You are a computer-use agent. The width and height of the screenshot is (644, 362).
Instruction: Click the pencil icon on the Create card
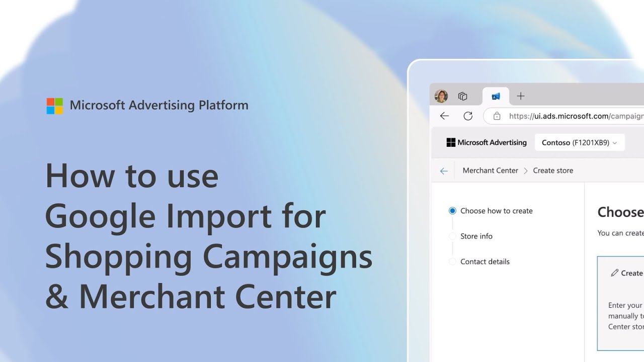click(614, 273)
